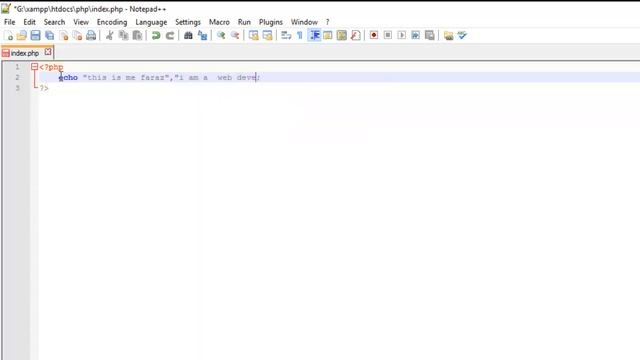
Task: Show the Document Map panel icon
Action: (342, 36)
